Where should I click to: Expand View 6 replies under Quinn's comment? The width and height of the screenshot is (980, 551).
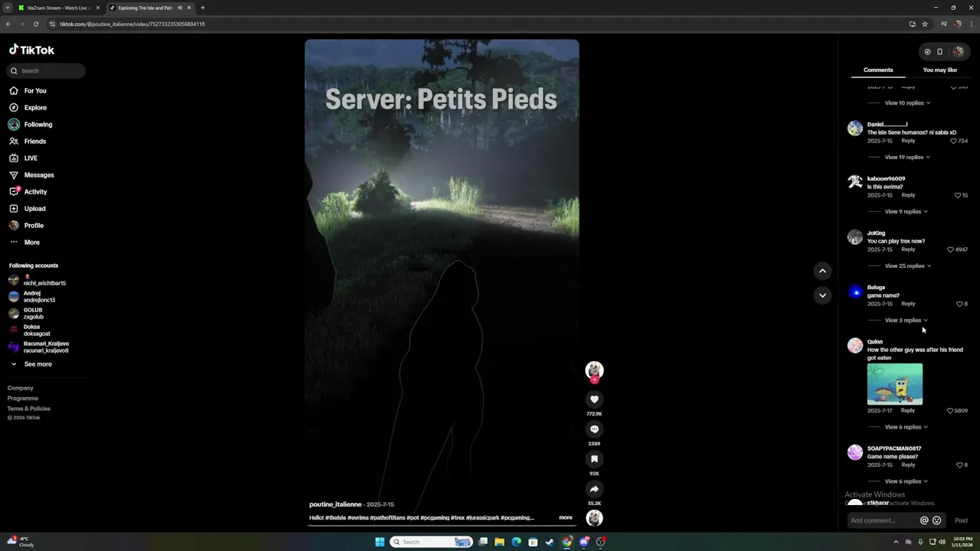tap(906, 427)
